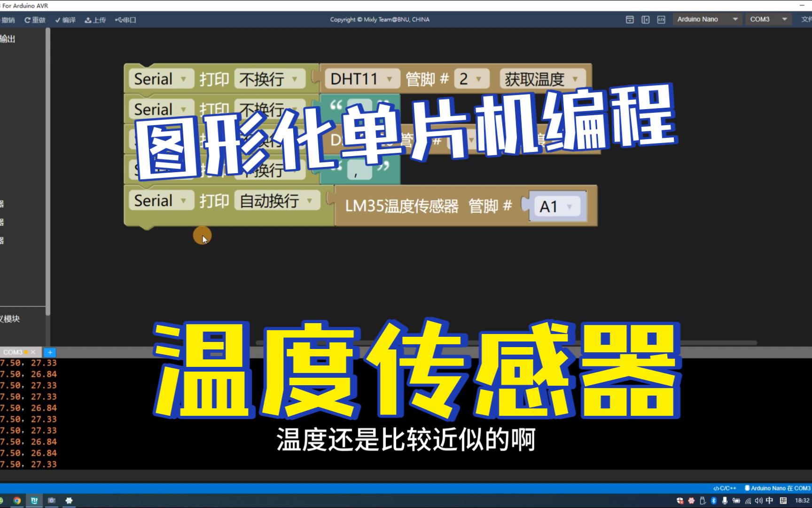Click the split-panel view icon near Arduino Nano
This screenshot has height=508, width=812.
[x=645, y=20]
